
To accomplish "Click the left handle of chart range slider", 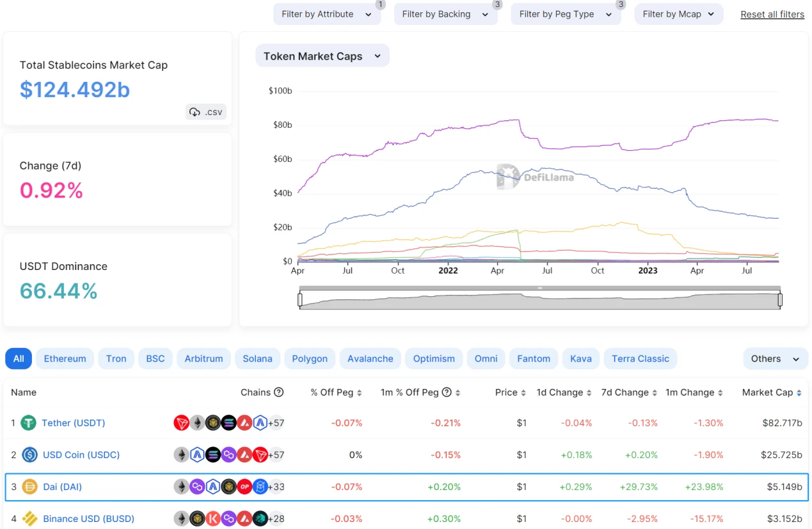I will click(299, 299).
